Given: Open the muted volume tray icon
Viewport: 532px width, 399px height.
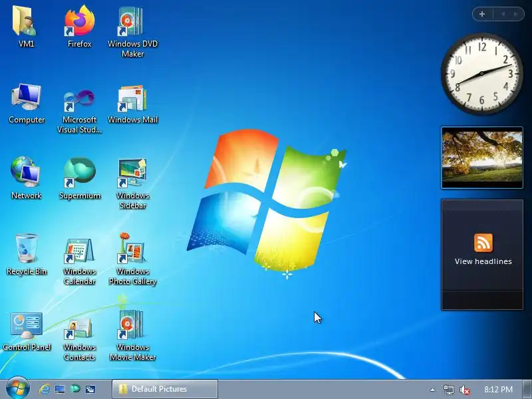Looking at the screenshot, I should (464, 390).
